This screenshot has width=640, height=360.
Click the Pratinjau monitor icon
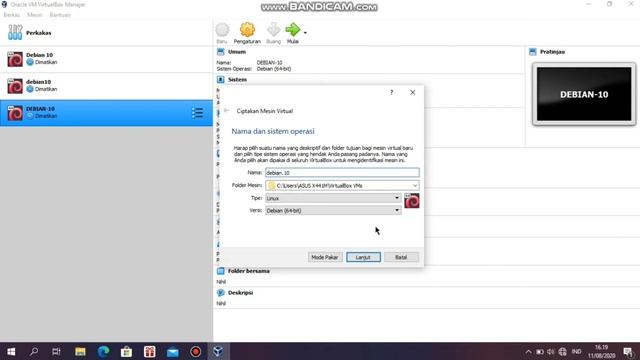point(533,52)
